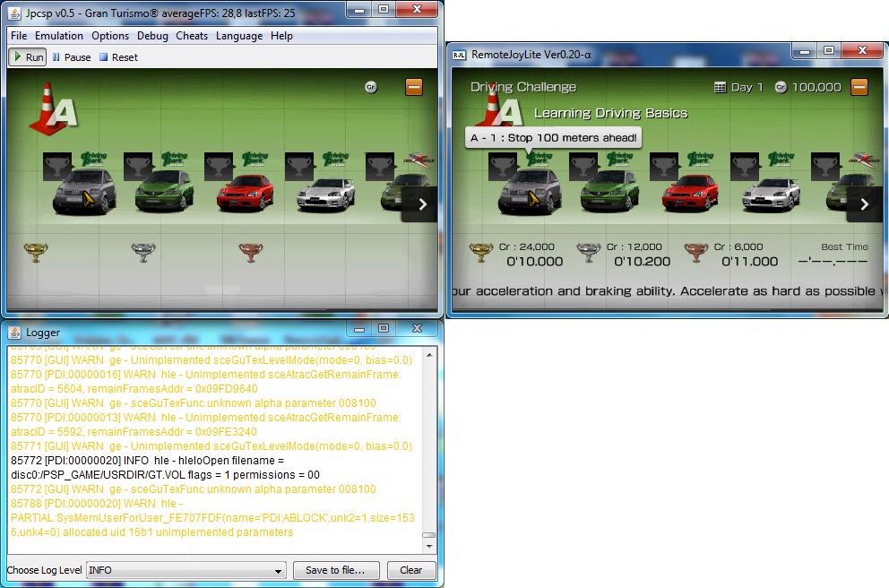Viewport: 889px width, 588px height.
Task: Click log line mentioning GT.VOL flags
Action: [165, 474]
